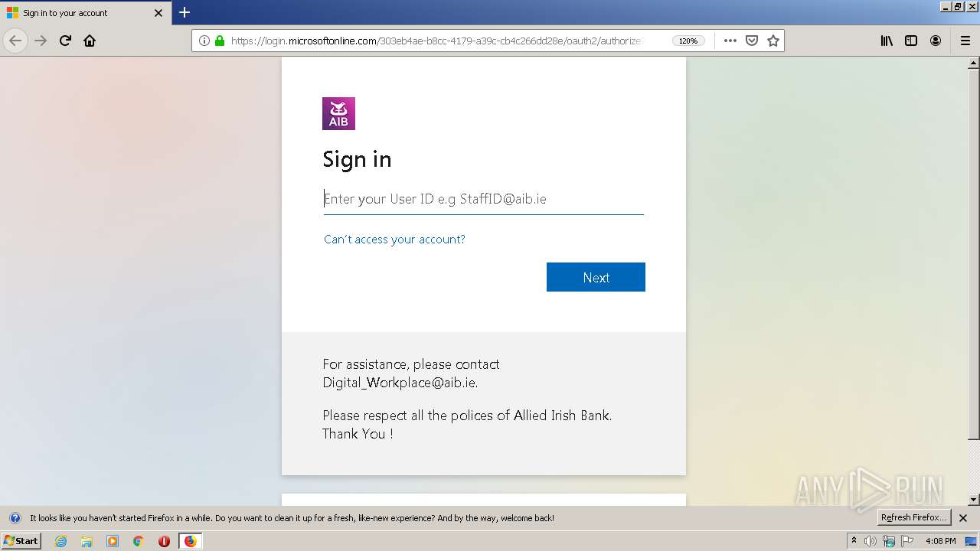Open the Opera icon on the taskbar
Image resolution: width=980 pixels, height=551 pixels.
tap(164, 541)
